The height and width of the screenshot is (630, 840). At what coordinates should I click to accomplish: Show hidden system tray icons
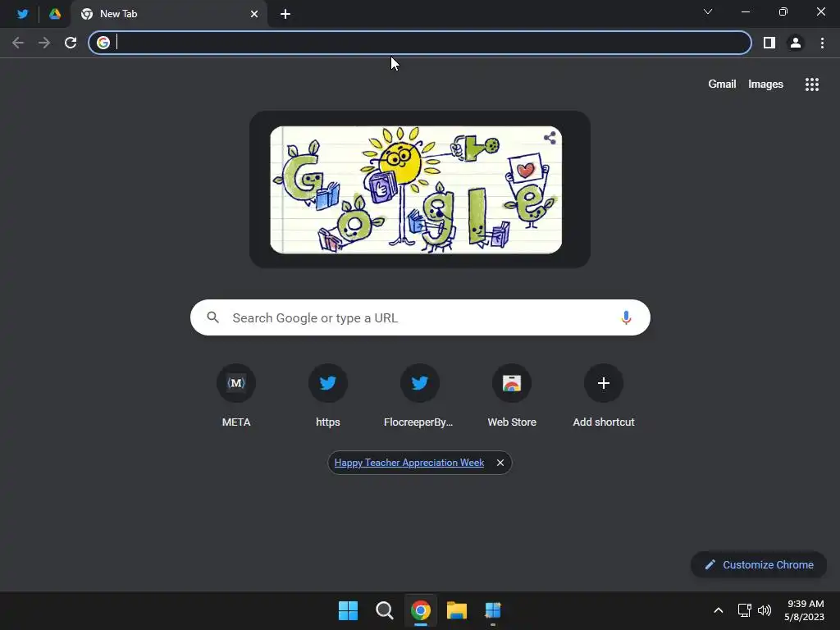(719, 610)
